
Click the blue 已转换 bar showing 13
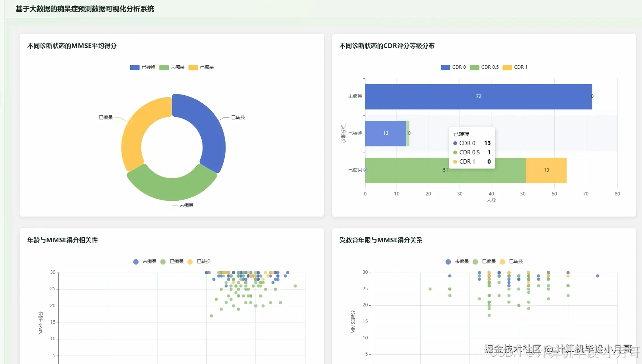[385, 133]
